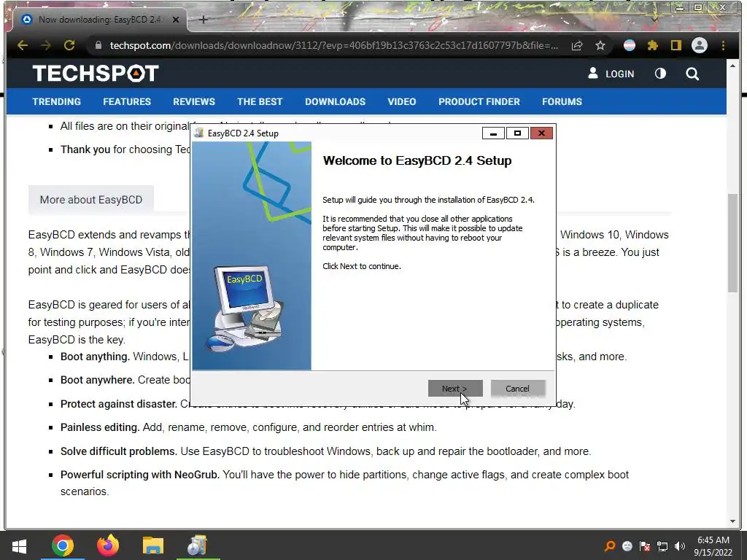Select the Now downloading EasyBCD tab
The width and height of the screenshot is (747, 560).
click(x=101, y=20)
